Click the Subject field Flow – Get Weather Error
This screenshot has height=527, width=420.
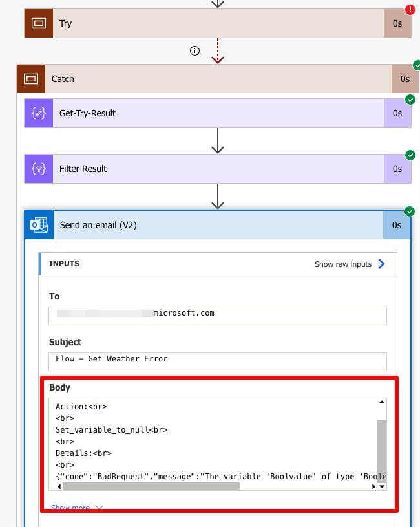pyautogui.click(x=218, y=361)
